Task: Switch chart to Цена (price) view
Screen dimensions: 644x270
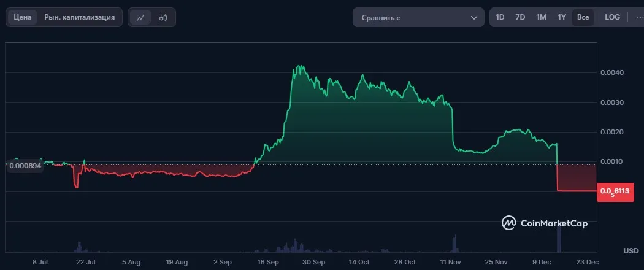Action: pyautogui.click(x=23, y=17)
